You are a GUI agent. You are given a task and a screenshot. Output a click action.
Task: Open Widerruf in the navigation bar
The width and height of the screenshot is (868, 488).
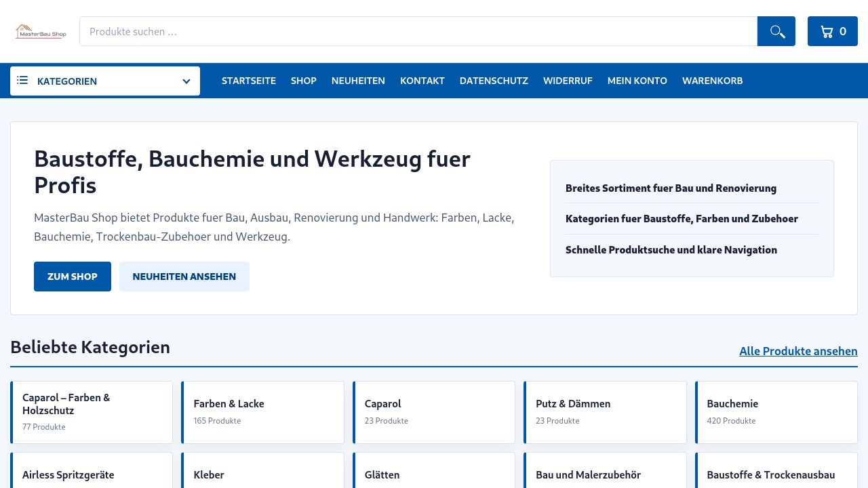click(568, 81)
